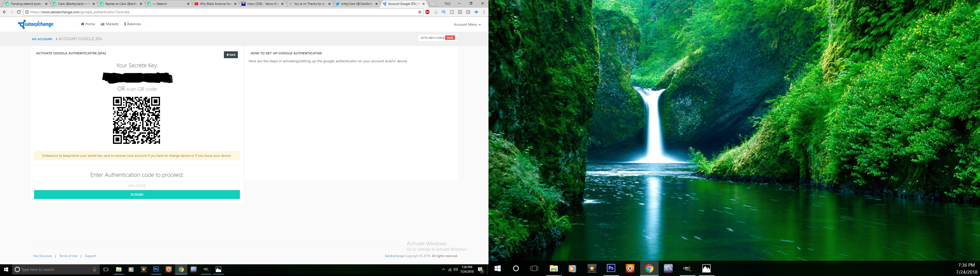Open the Chrome three-dot menu

pos(484,12)
